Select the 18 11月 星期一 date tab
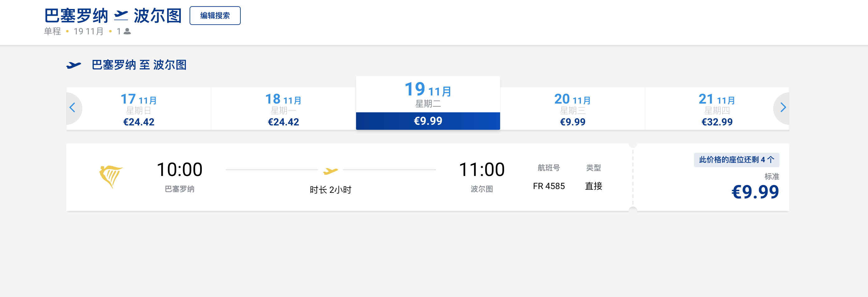The image size is (868, 297). (x=283, y=109)
